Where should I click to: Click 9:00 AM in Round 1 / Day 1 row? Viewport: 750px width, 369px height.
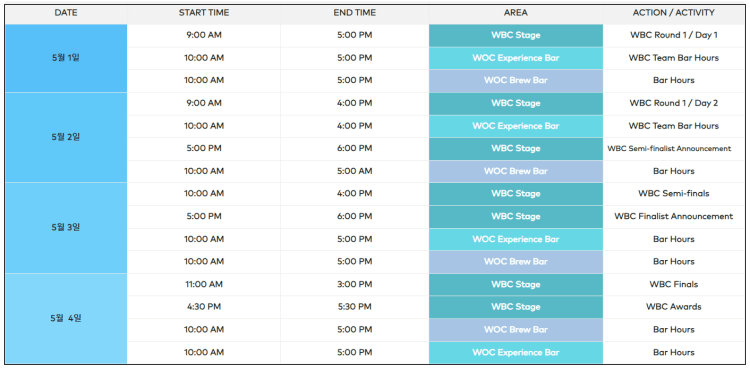204,35
